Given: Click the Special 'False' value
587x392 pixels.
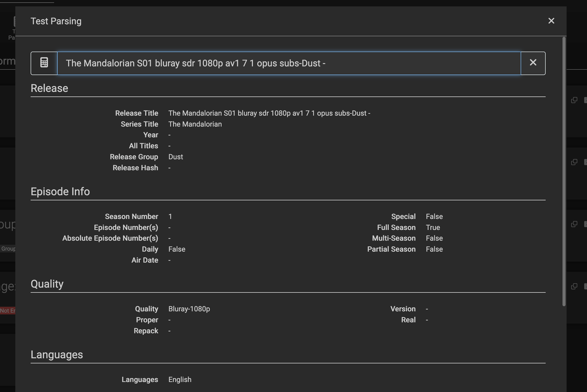Looking at the screenshot, I should (434, 216).
